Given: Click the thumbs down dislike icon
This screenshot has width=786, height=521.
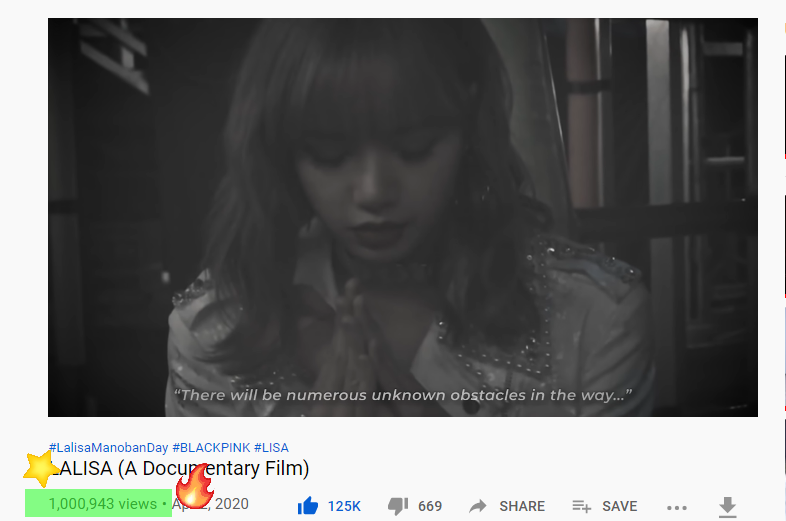Looking at the screenshot, I should point(398,506).
